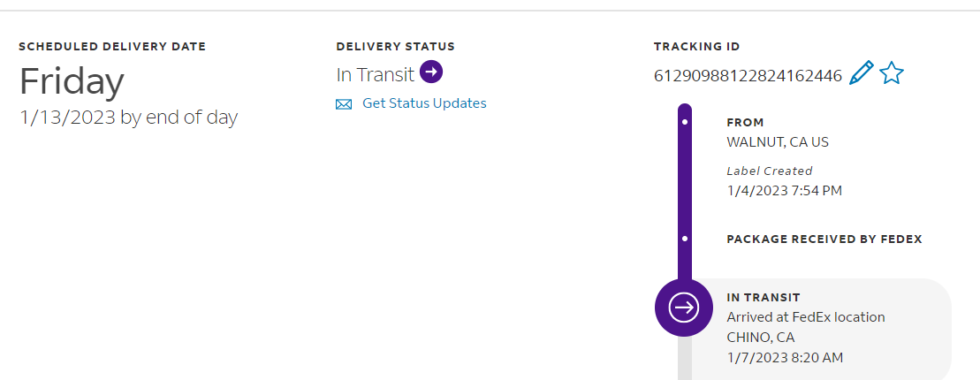Click the Label Created timestamp 1/4/2023 7:54 PM
The width and height of the screenshot is (980, 380).
click(x=783, y=189)
